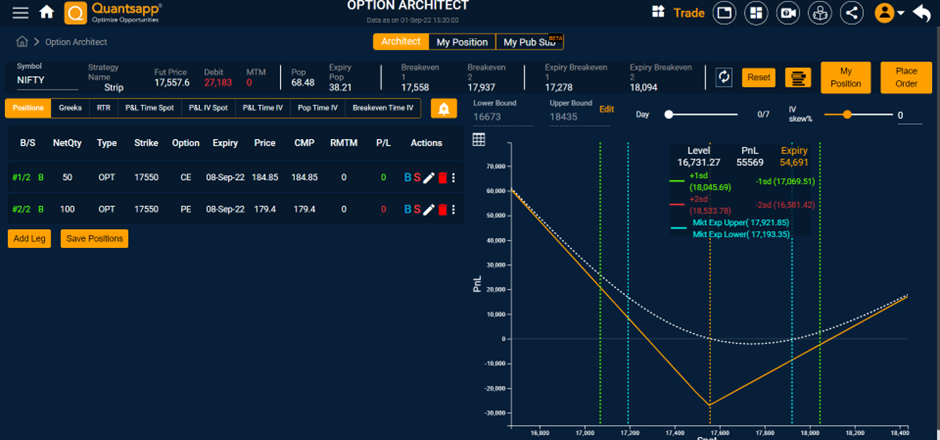Viewport: 940px width, 440px height.
Task: Delete the 17550 CE leg
Action: coord(442,178)
